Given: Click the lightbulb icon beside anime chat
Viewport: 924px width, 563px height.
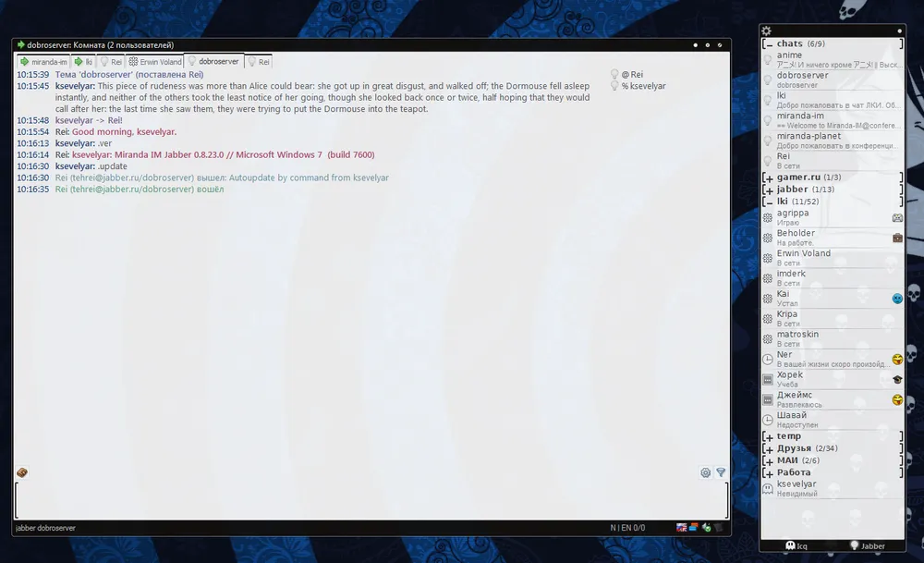Looking at the screenshot, I should tap(767, 59).
